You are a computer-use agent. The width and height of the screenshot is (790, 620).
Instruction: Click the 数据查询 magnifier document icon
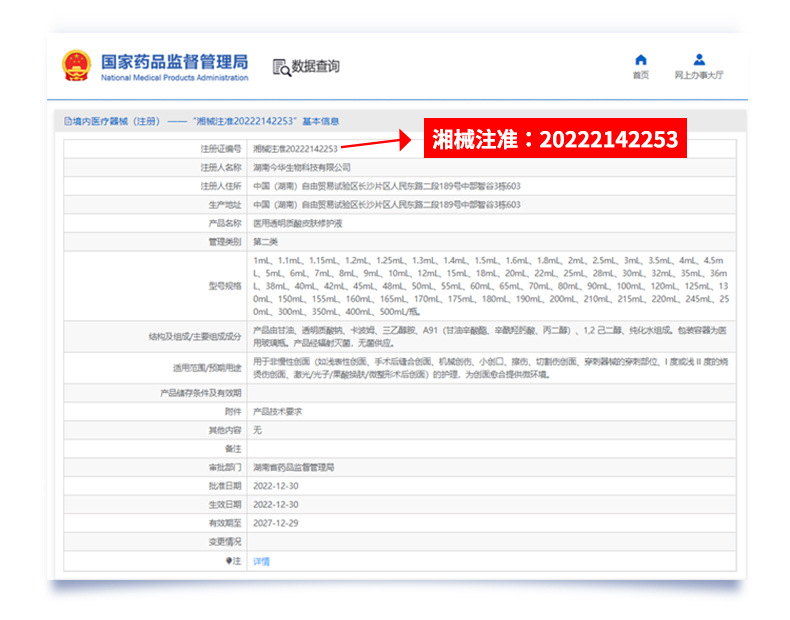281,67
